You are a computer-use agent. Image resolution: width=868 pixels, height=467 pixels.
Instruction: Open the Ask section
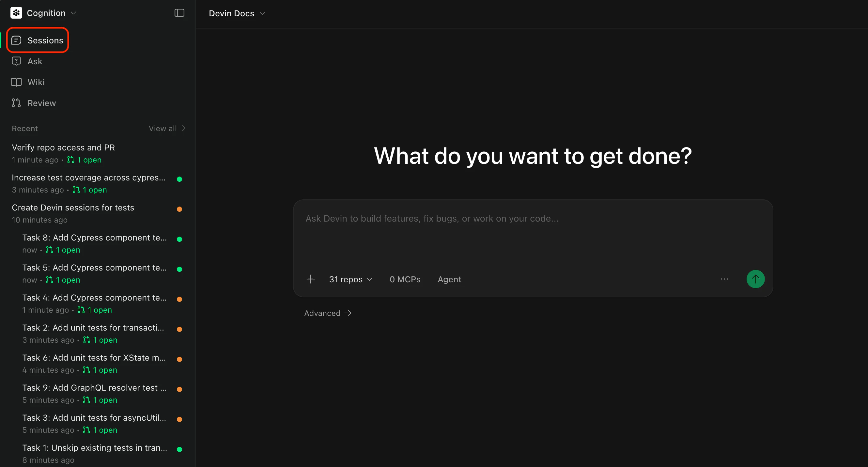tap(35, 61)
